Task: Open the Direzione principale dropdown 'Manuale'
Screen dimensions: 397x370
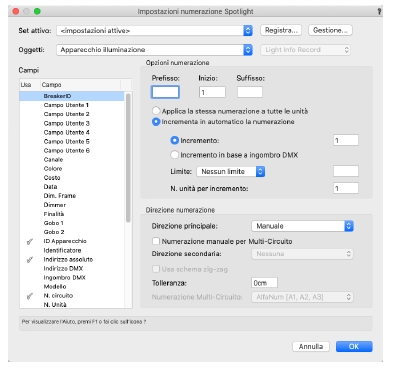Action: (302, 226)
